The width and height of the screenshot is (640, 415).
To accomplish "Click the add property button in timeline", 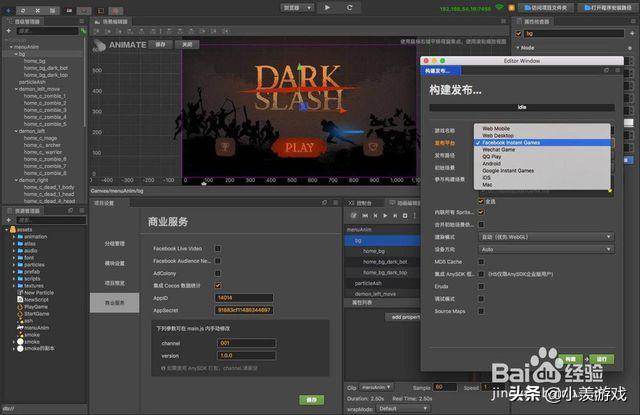I will click(x=403, y=317).
